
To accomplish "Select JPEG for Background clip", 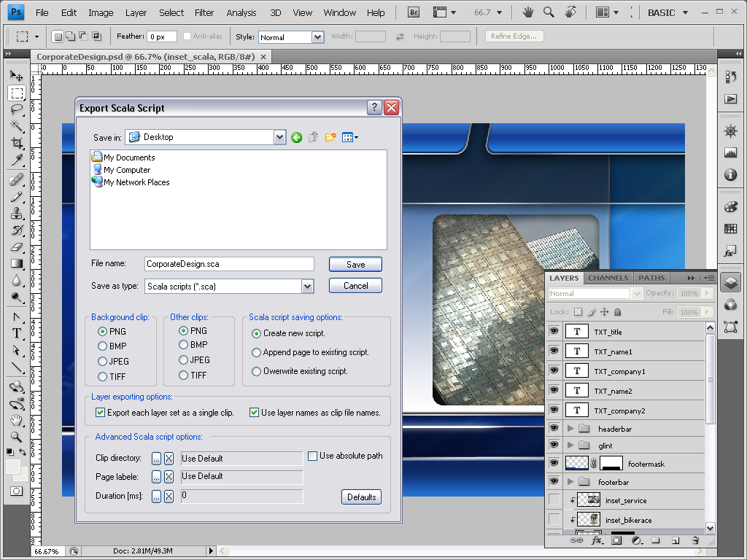I will 102,362.
